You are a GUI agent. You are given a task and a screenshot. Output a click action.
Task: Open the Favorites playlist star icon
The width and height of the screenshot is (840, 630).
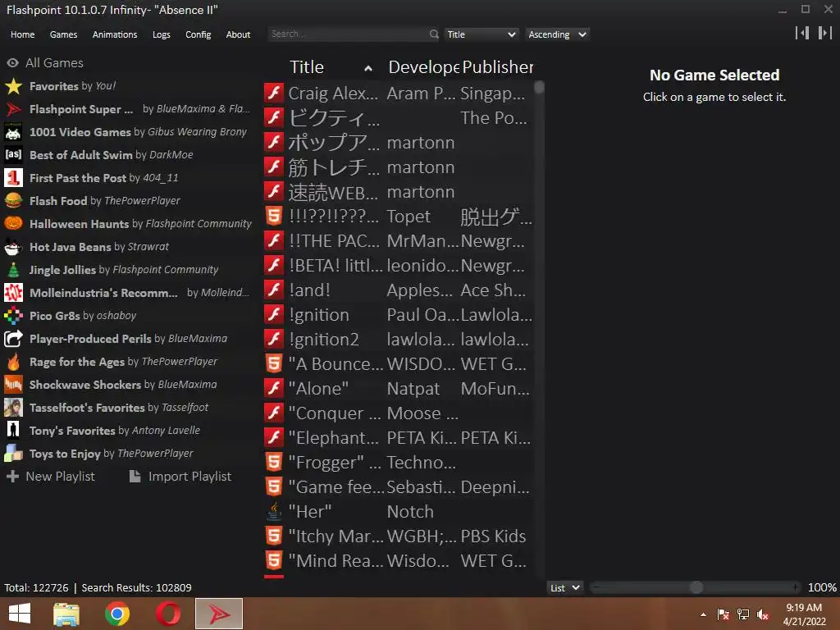point(13,85)
